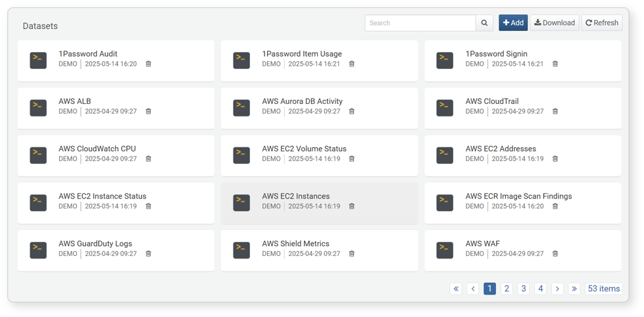Viewport: 644px width, 317px height.
Task: Go to page 3 of datasets
Action: [523, 289]
